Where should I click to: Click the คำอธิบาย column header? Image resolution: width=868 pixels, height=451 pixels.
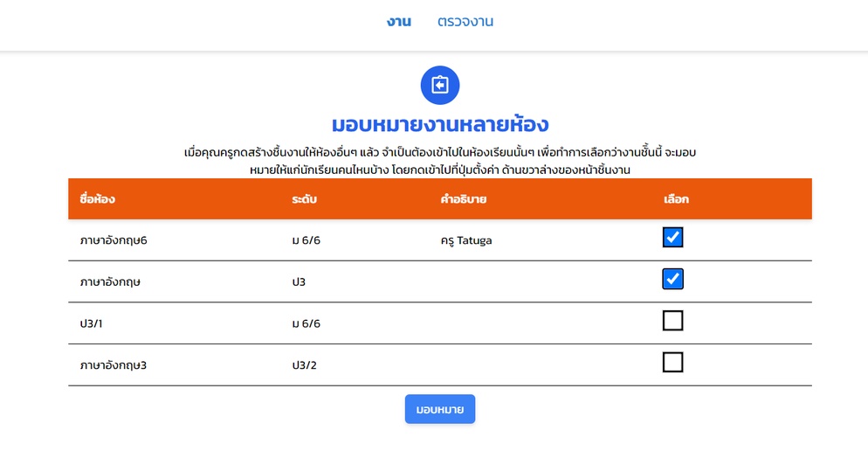[x=464, y=199]
